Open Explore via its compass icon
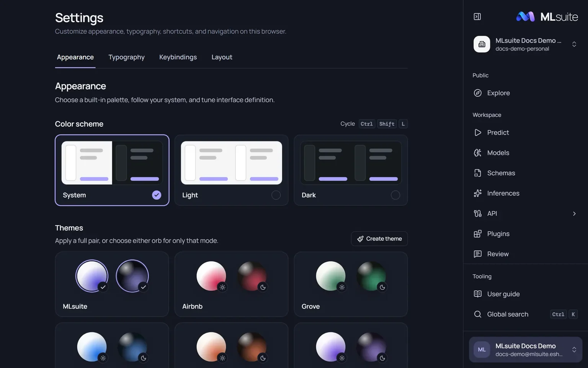The image size is (588, 368). (477, 93)
